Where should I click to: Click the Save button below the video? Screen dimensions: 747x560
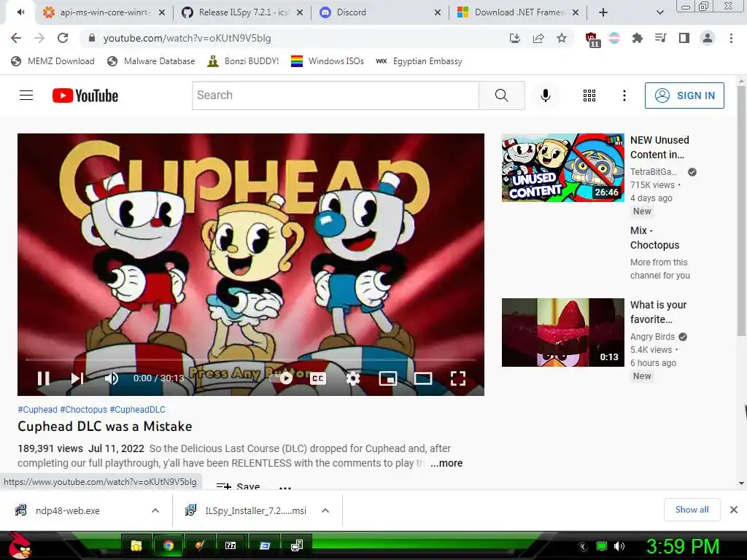coord(238,486)
